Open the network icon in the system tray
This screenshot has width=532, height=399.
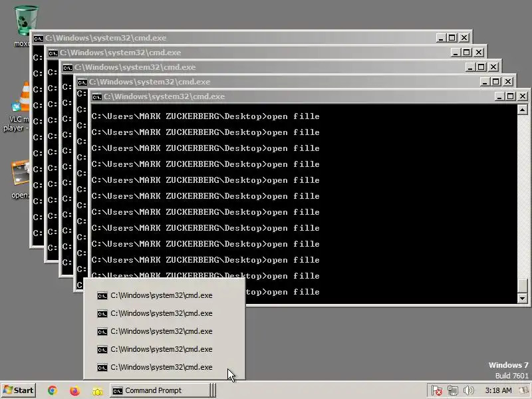coord(452,390)
